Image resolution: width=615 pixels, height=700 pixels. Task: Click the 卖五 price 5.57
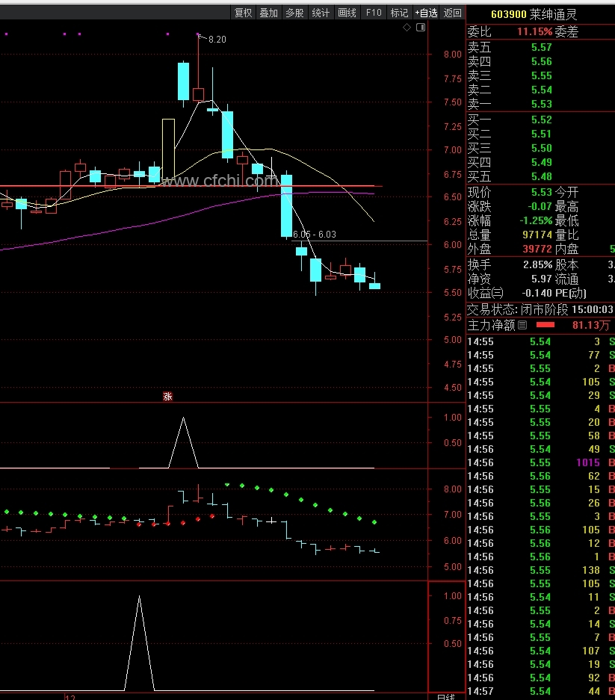541,47
